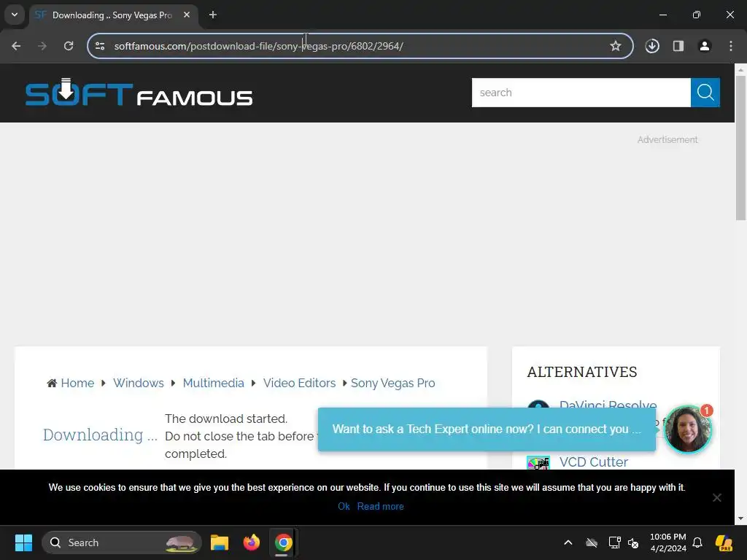Image resolution: width=747 pixels, height=560 pixels.
Task: Open a new browser tab
Action: [213, 15]
